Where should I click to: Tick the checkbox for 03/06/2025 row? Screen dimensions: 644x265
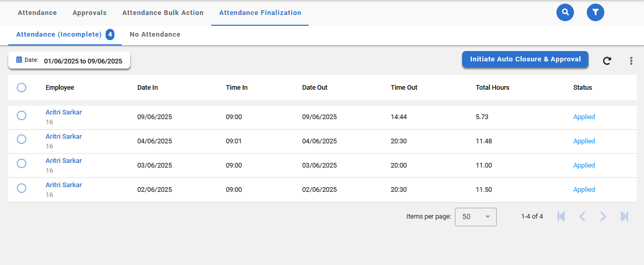(22, 163)
